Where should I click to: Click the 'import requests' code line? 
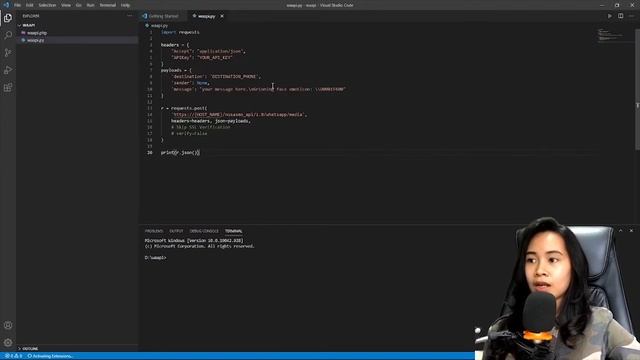click(x=180, y=32)
